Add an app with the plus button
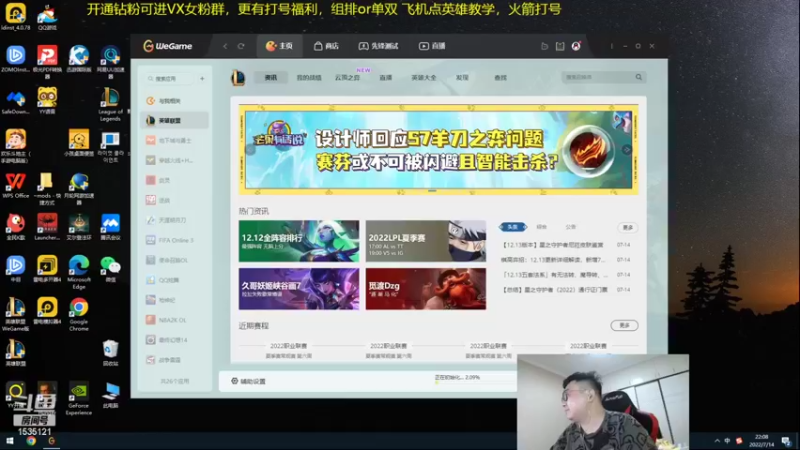Image resolution: width=800 pixels, height=450 pixels. point(202,79)
